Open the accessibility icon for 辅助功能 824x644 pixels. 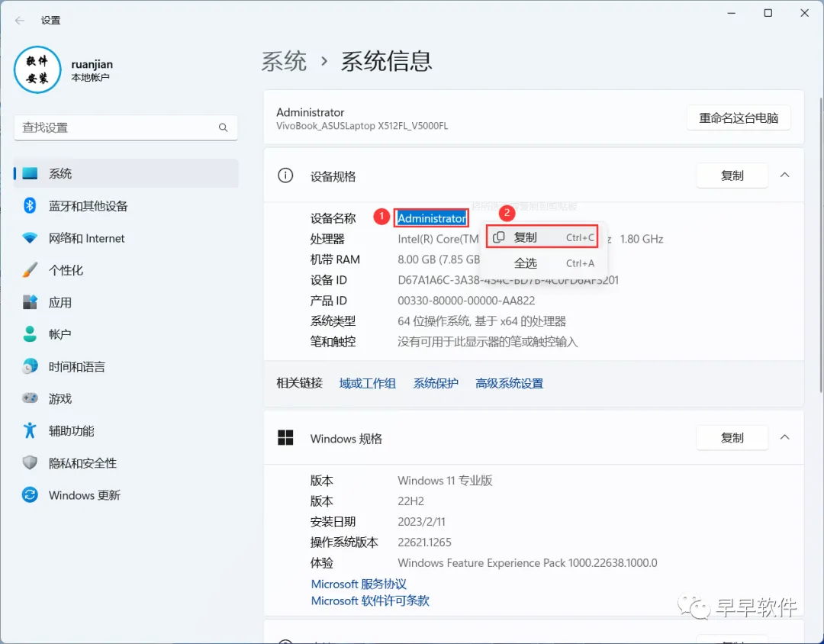click(x=30, y=430)
